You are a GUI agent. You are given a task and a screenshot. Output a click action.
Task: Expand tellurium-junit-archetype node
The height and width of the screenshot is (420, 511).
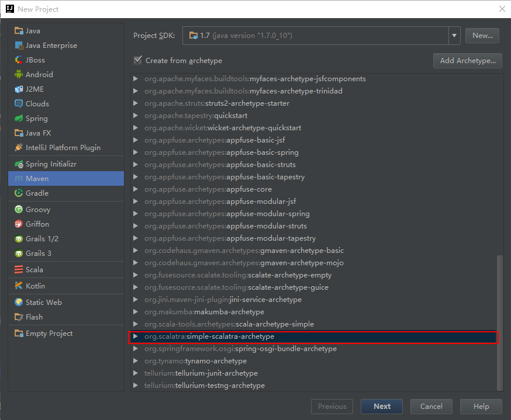click(x=136, y=373)
